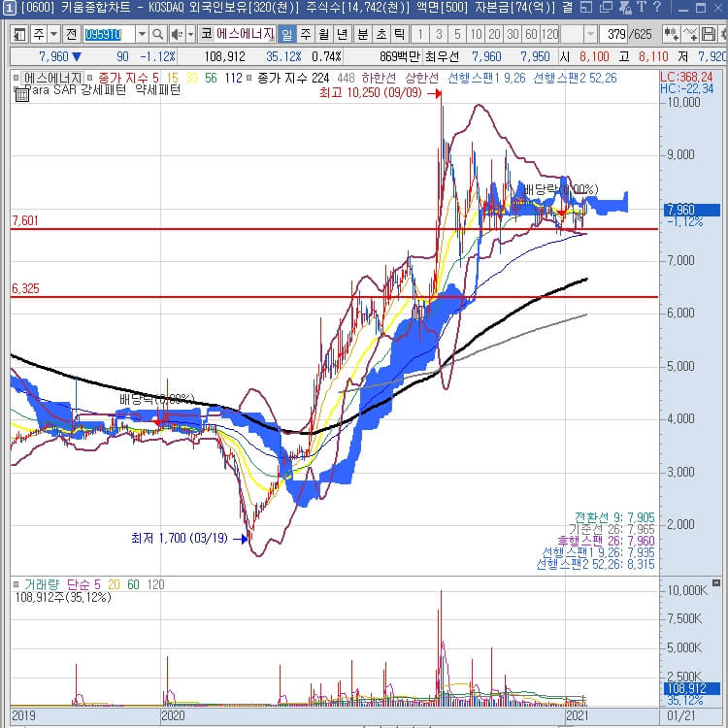Toggle square marker before 종가 지수 5

click(x=90, y=78)
